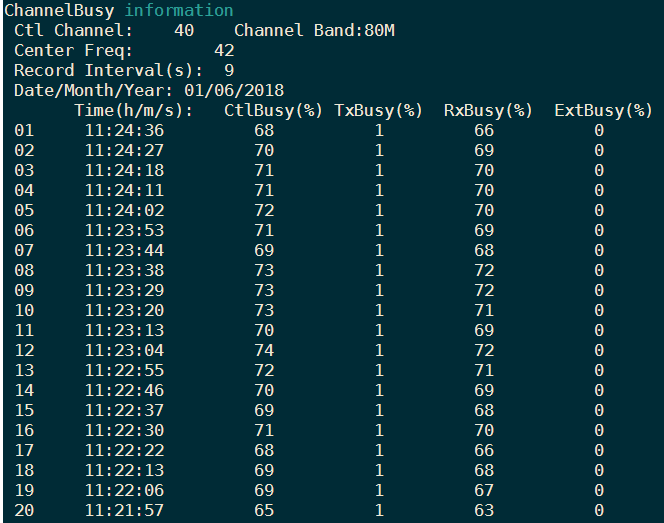Click the RxBusy value 63 in the last row
Image resolution: width=664 pixels, height=523 pixels.
point(484,511)
